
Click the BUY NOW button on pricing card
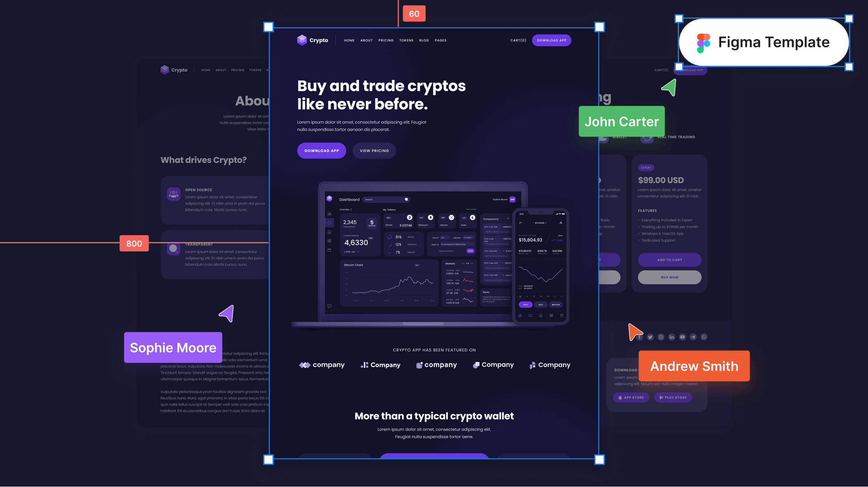pos(670,277)
